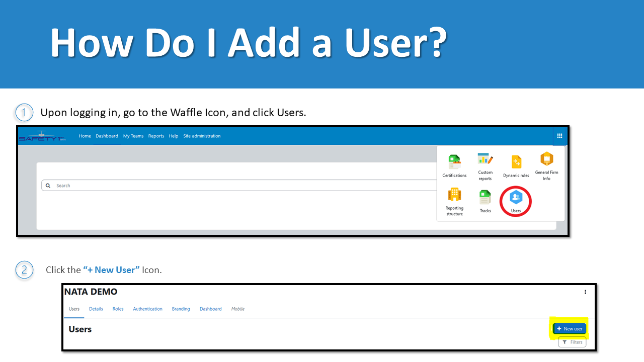Click the Tracks icon
The height and width of the screenshot is (362, 644).
(485, 197)
